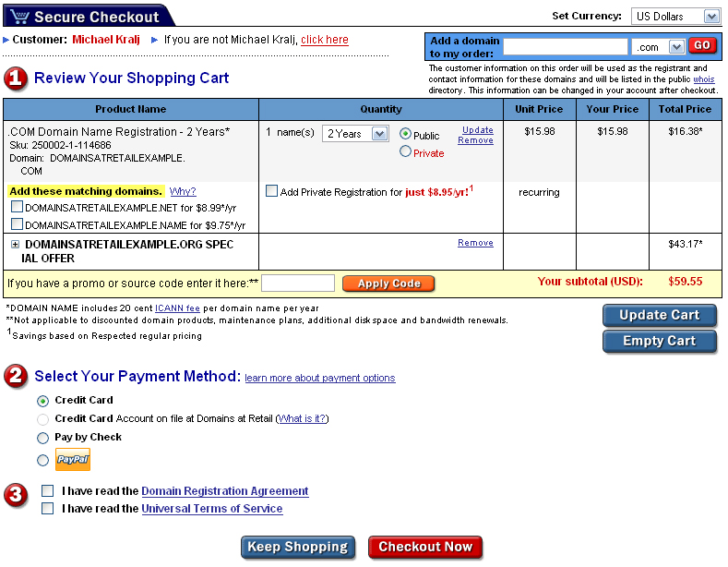Screen dimensions: 728x567
Task: Check the Universal Terms of Service checkbox
Action: (x=47, y=508)
